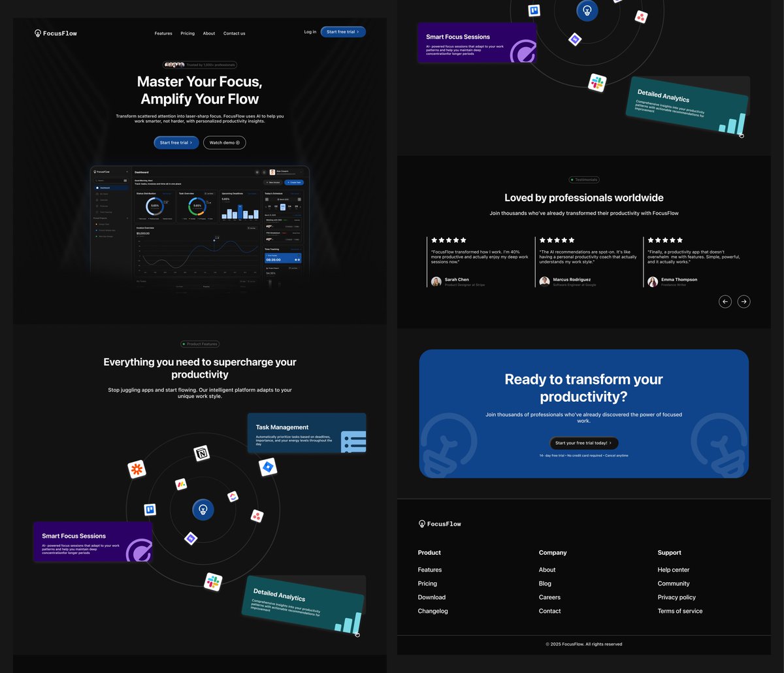Open the footer Careers link

click(549, 597)
